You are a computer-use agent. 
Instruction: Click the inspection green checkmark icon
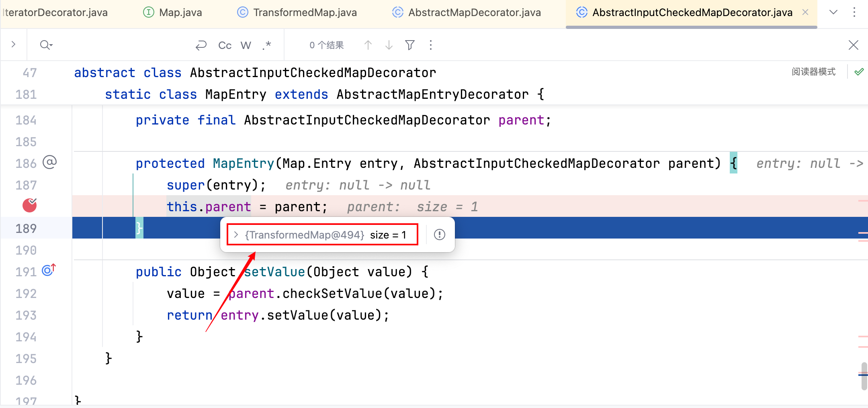tap(859, 72)
